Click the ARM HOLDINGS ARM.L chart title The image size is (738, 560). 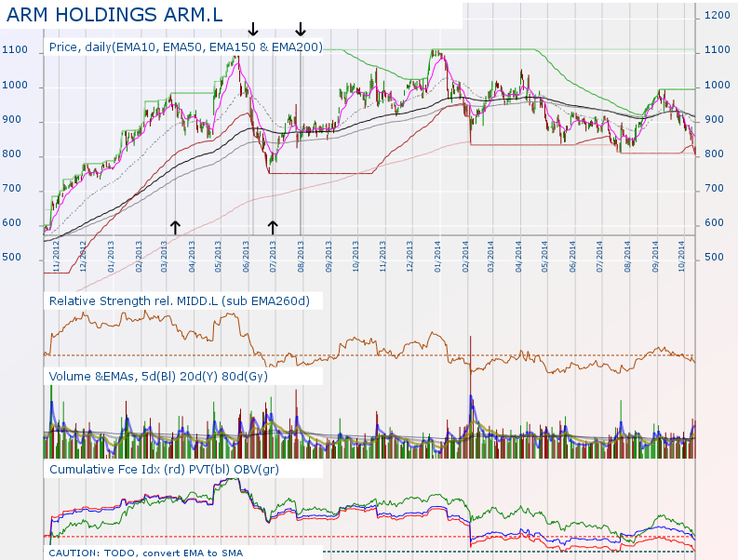point(114,15)
